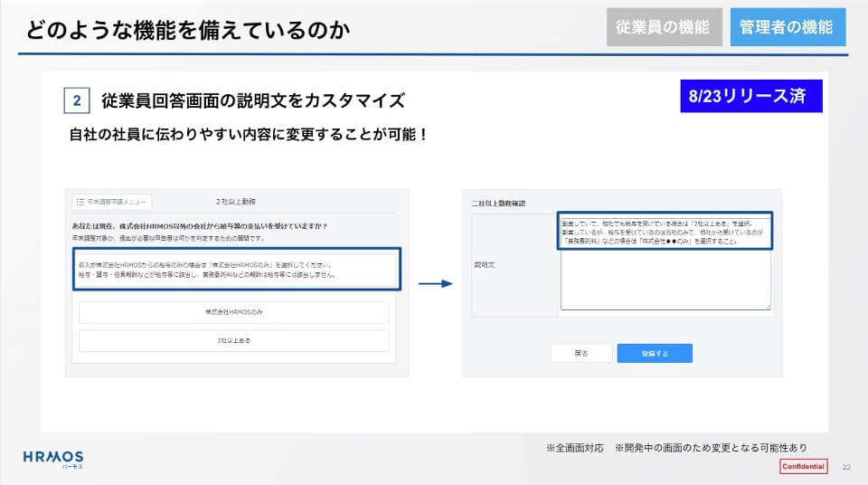Screen dimensions: 868x485
Task: Click the HRMOS logo in the footer
Action: tap(52, 458)
